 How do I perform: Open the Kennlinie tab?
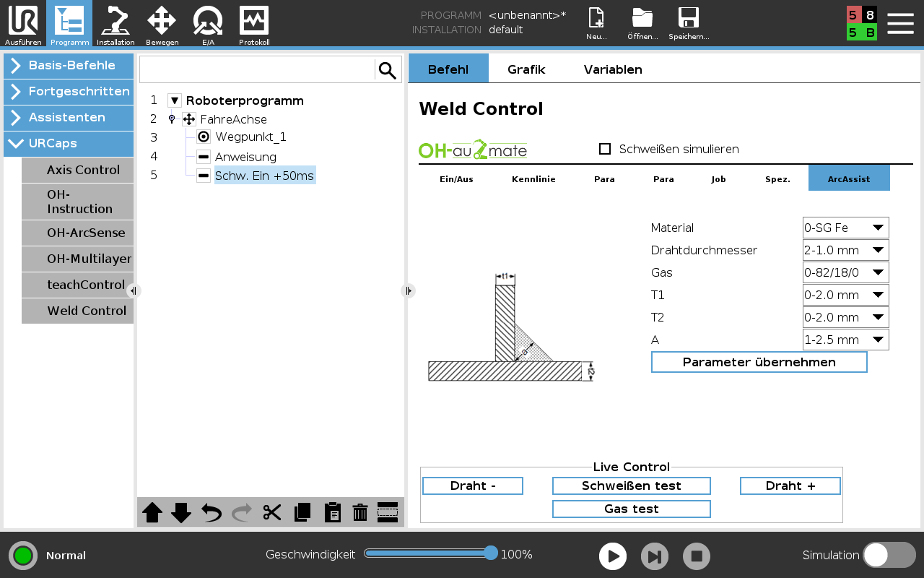(x=533, y=178)
